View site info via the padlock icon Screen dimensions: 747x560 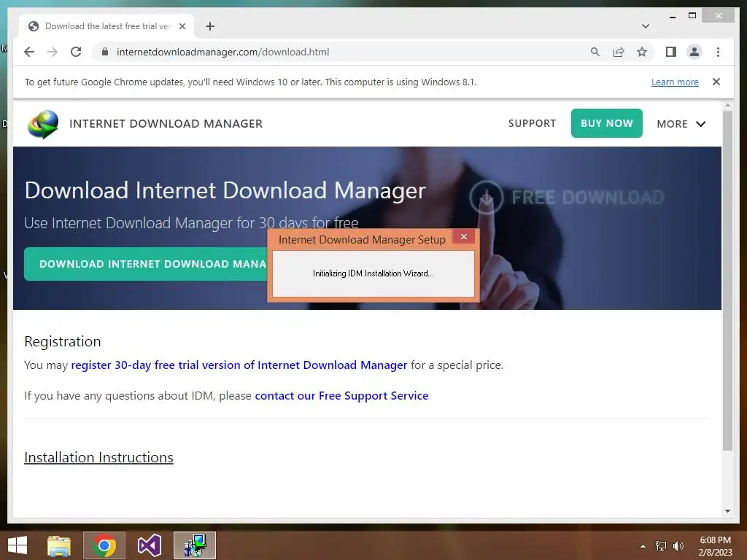point(105,52)
